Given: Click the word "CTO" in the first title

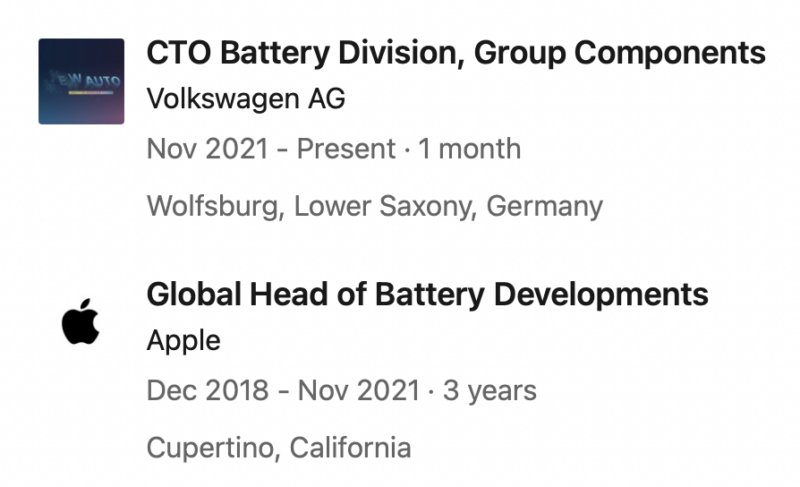Looking at the screenshot, I should pos(177,53).
